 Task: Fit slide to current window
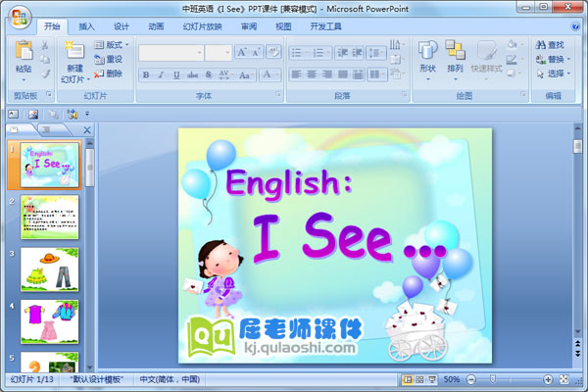click(x=564, y=379)
